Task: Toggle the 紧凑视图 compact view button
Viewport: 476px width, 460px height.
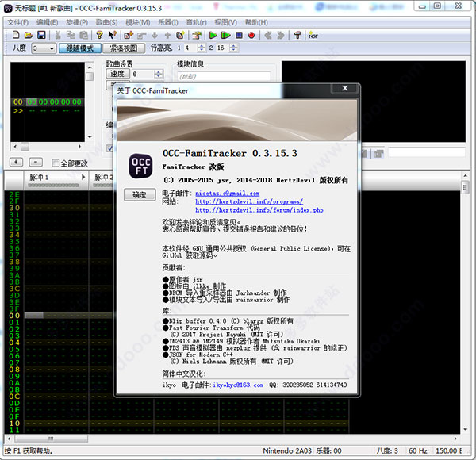Action: coord(124,48)
